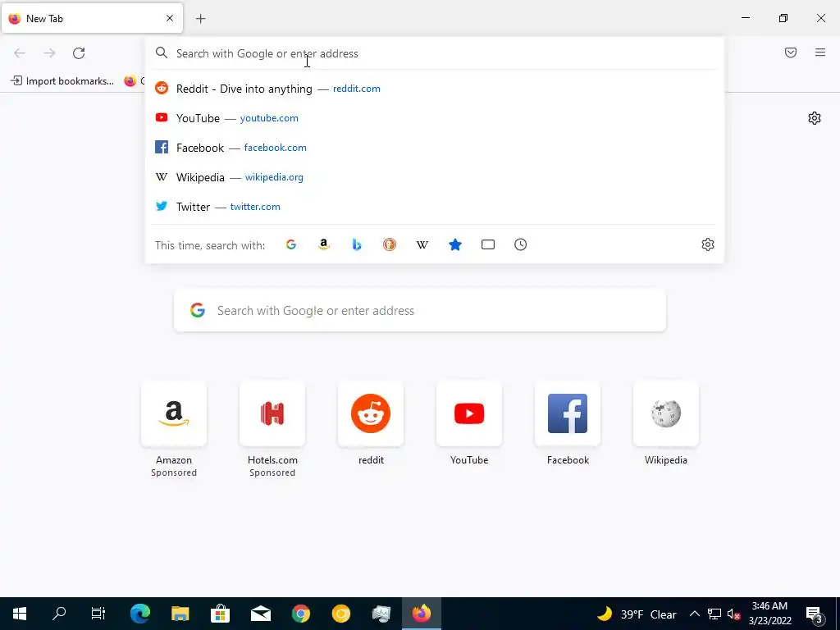Search this time with Amazon
840x630 pixels.
coord(323,244)
